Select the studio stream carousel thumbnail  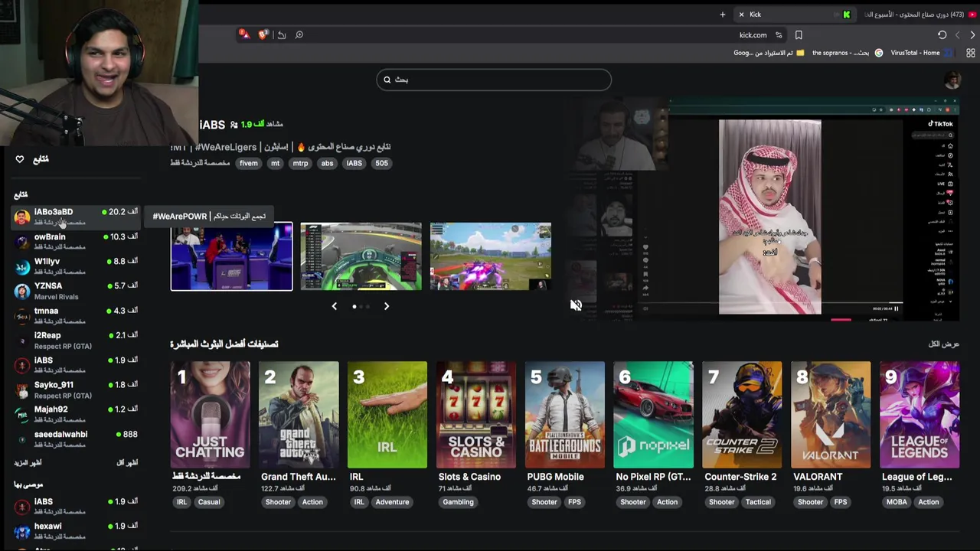(231, 256)
